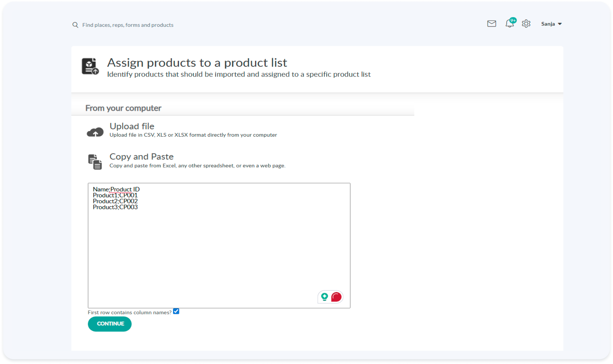Click the product list import header icon
This screenshot has width=613, height=364.
coord(90,66)
